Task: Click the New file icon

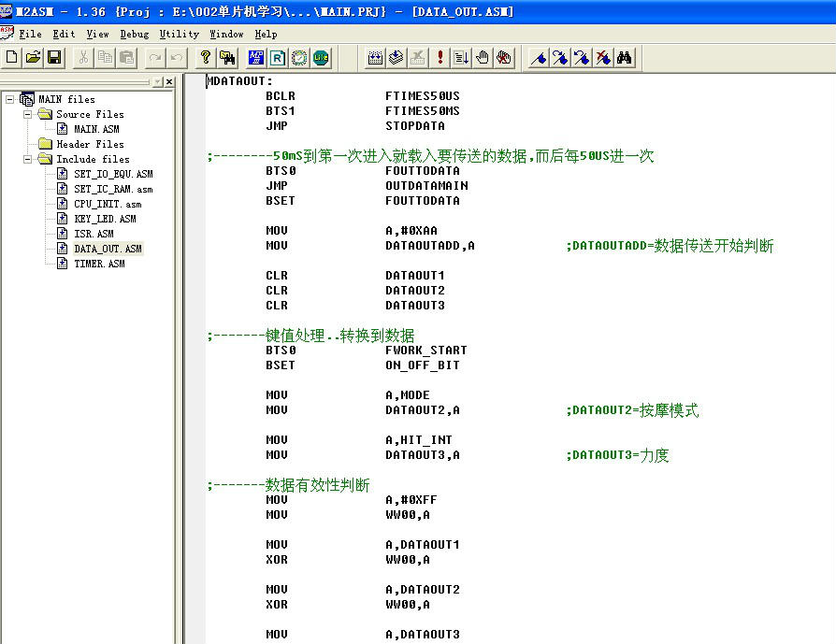Action: 12,58
